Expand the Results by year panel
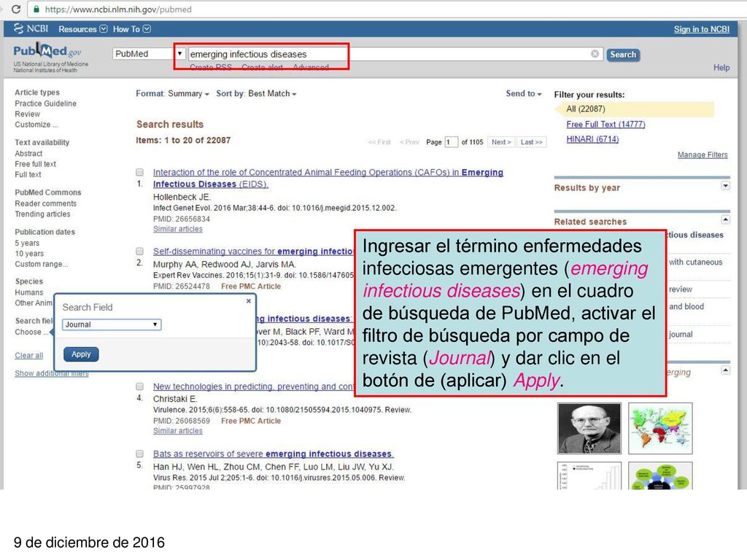This screenshot has width=747, height=560. (x=725, y=186)
